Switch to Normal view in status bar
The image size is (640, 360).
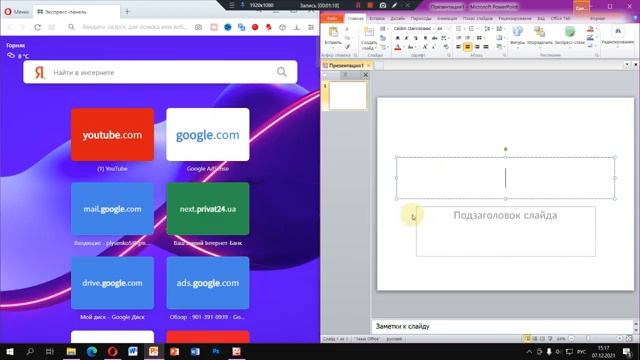[x=527, y=338]
